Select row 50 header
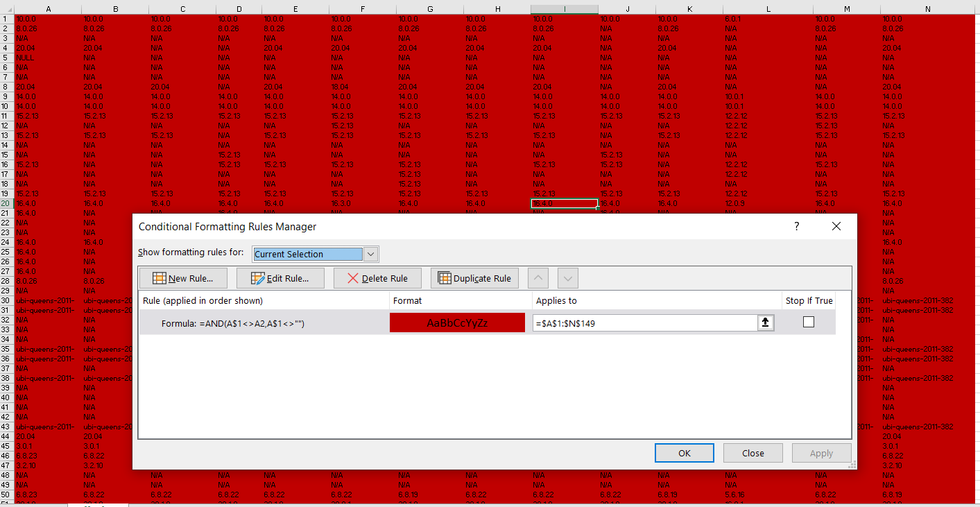 tap(7, 495)
